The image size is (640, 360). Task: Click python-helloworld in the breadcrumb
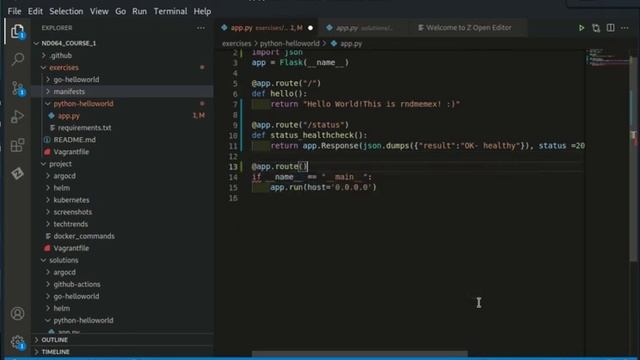pos(290,43)
